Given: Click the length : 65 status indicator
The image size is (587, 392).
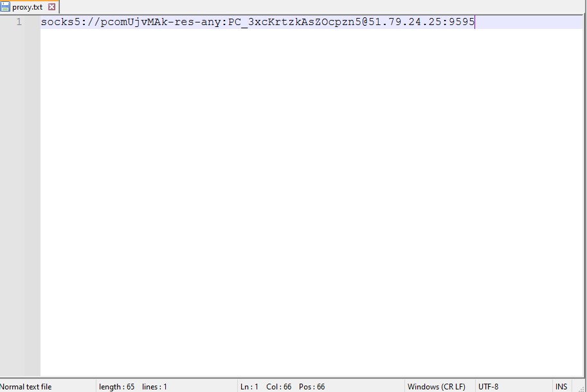Looking at the screenshot, I should click(117, 387).
